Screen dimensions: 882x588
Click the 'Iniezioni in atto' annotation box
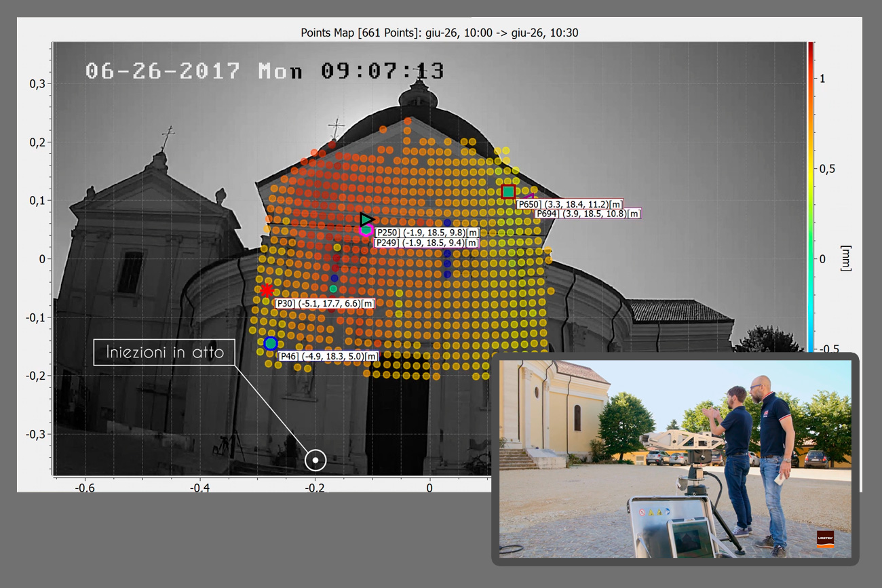point(164,353)
